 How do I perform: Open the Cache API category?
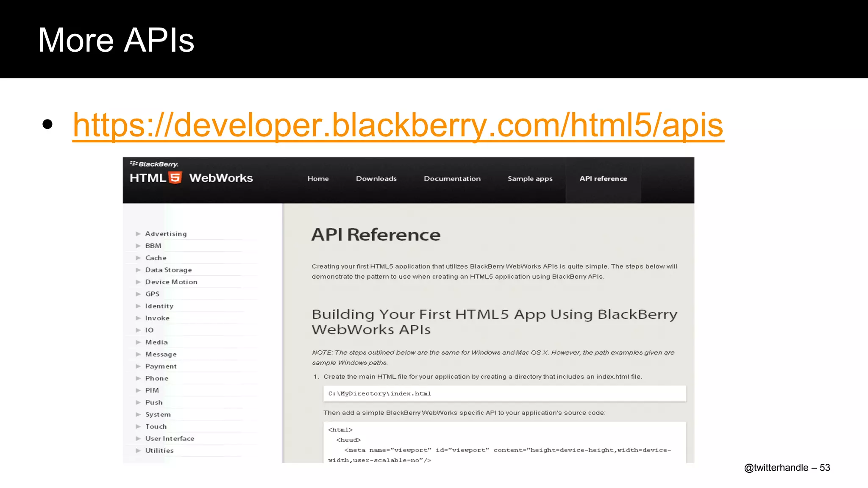(x=156, y=258)
